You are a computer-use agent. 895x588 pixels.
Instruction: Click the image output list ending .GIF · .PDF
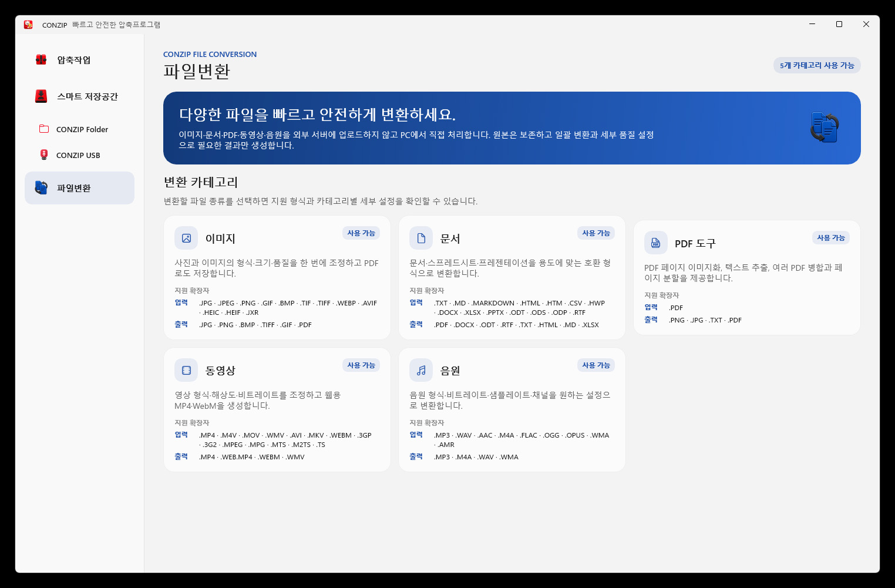click(x=255, y=325)
